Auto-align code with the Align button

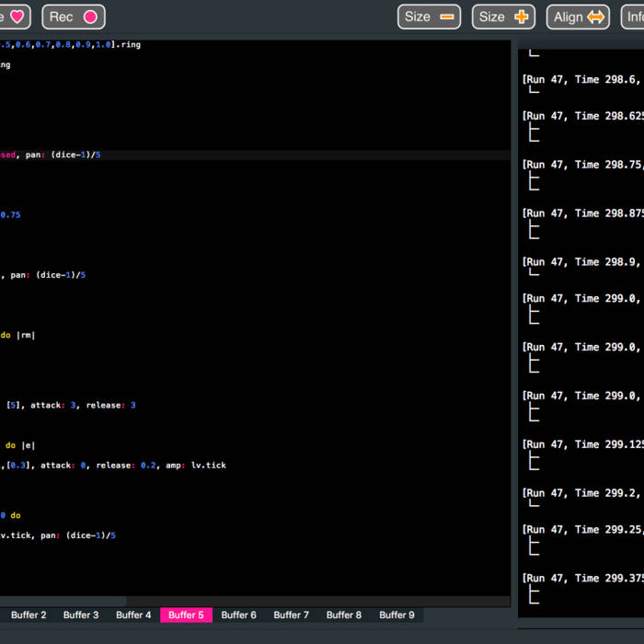tap(578, 17)
